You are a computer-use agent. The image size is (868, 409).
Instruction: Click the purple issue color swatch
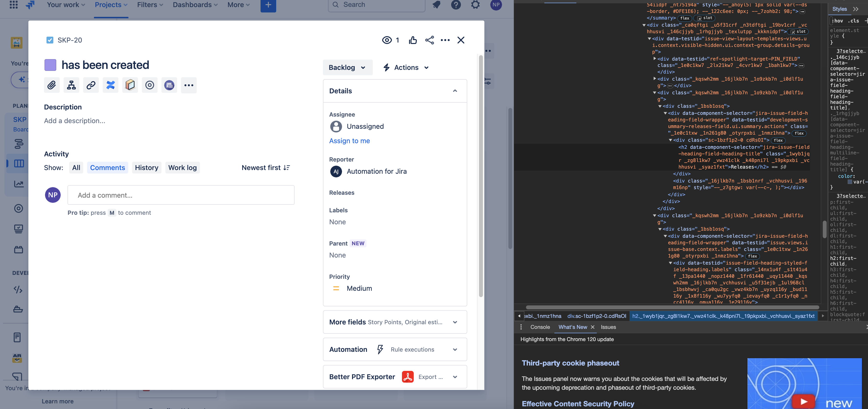[x=50, y=65]
